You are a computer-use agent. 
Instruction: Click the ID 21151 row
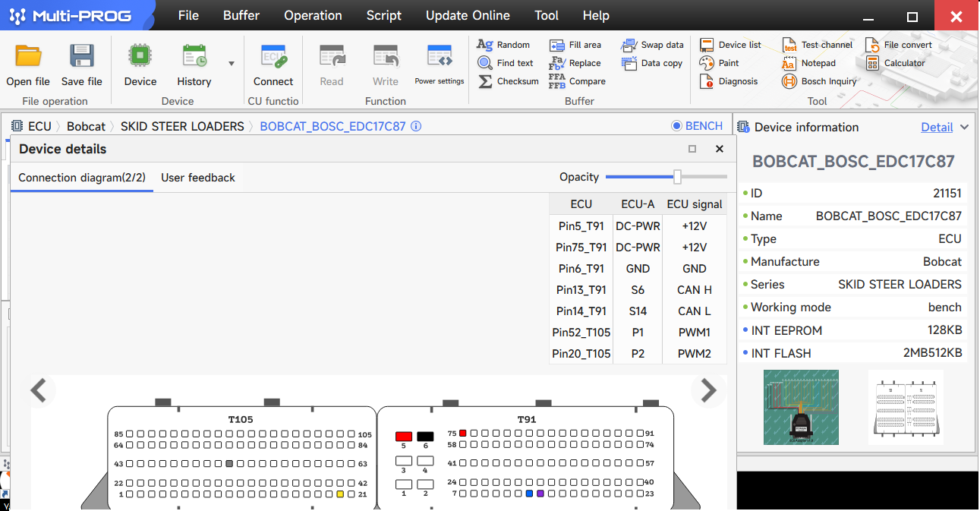pos(852,194)
